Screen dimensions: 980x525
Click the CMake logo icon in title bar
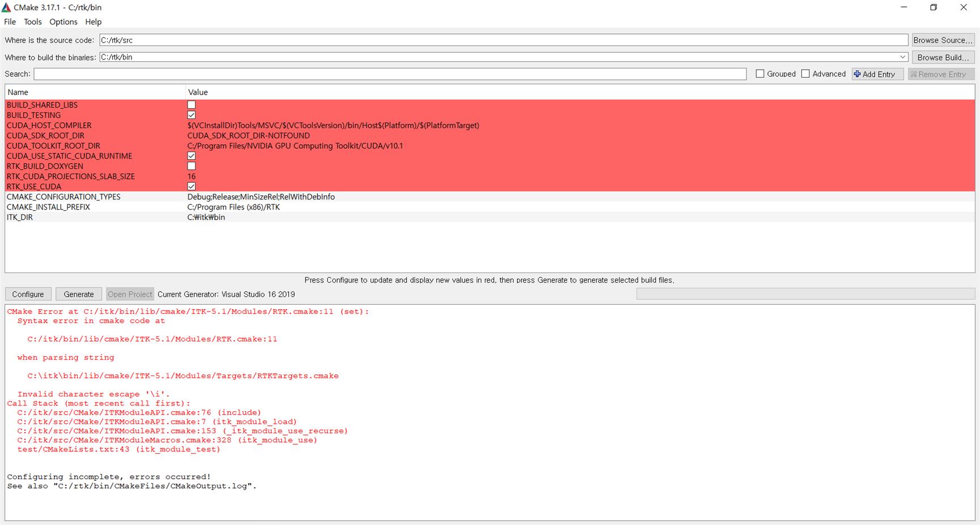point(6,7)
